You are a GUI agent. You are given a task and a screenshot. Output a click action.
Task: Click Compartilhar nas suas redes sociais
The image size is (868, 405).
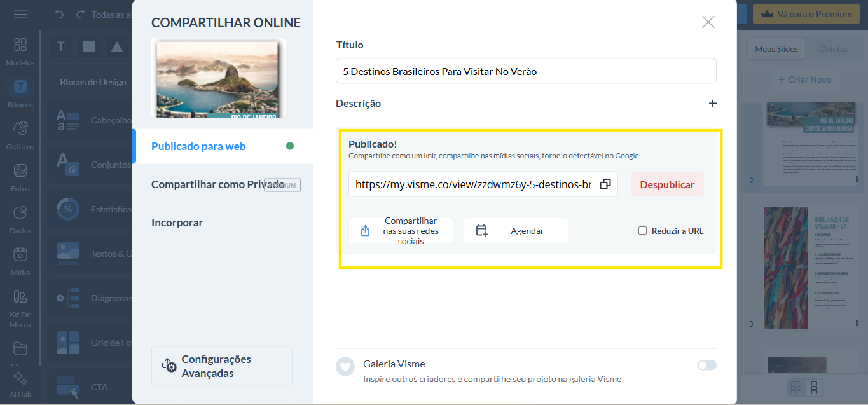point(401,231)
